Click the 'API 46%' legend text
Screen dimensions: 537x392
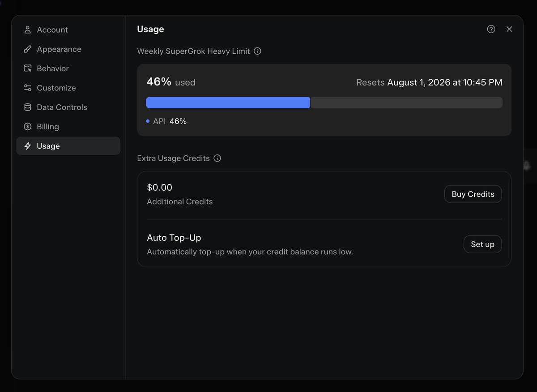pos(170,121)
